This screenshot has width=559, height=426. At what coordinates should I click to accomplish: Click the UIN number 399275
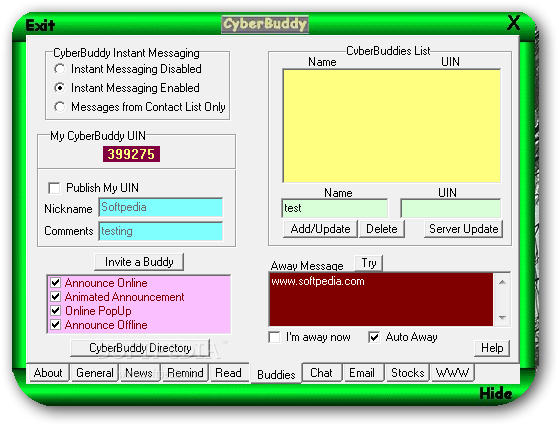(131, 154)
